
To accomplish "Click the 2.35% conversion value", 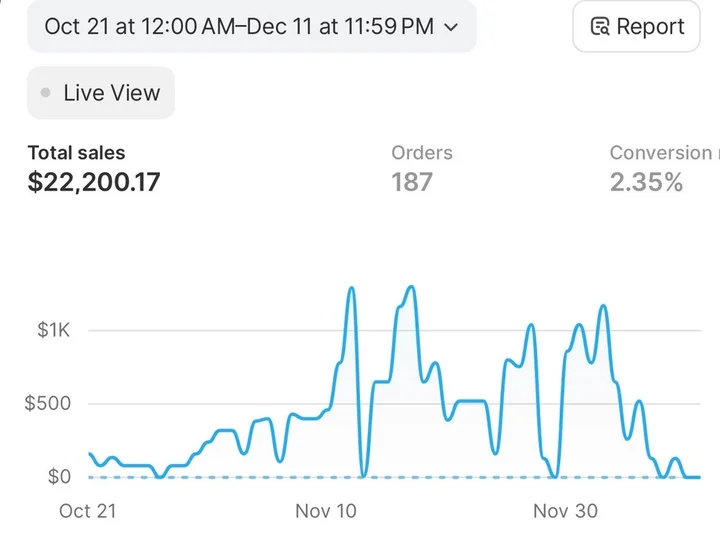I will [646, 182].
